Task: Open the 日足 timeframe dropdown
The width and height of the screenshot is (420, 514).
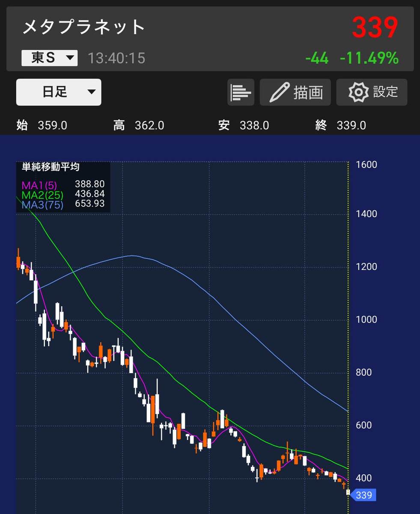Action: point(59,92)
